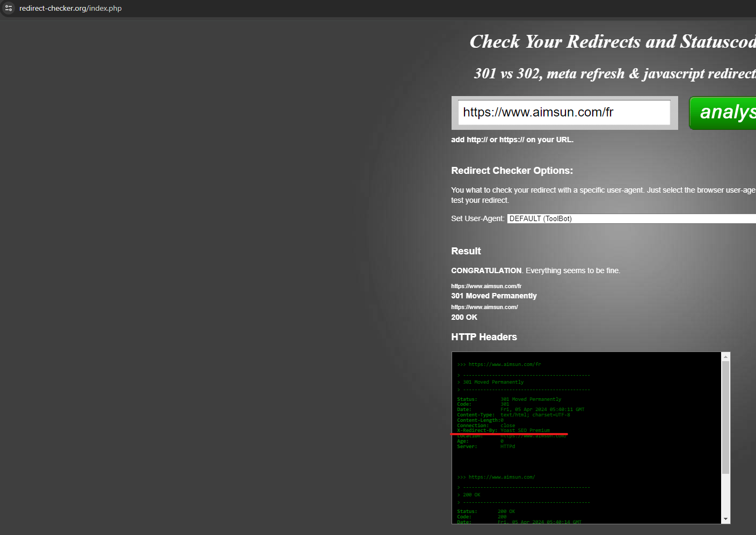Click the 'Age: 0' header line
The width and height of the screenshot is (756, 535).
(481, 441)
